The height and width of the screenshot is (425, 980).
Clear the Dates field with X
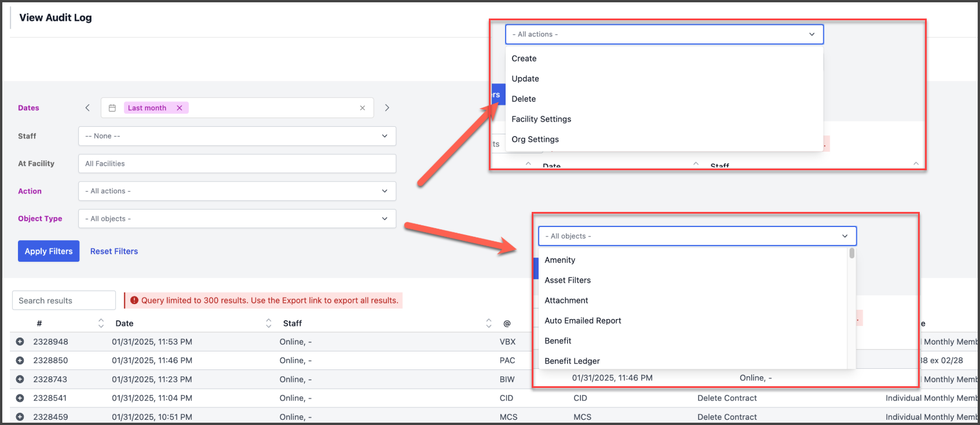point(363,108)
